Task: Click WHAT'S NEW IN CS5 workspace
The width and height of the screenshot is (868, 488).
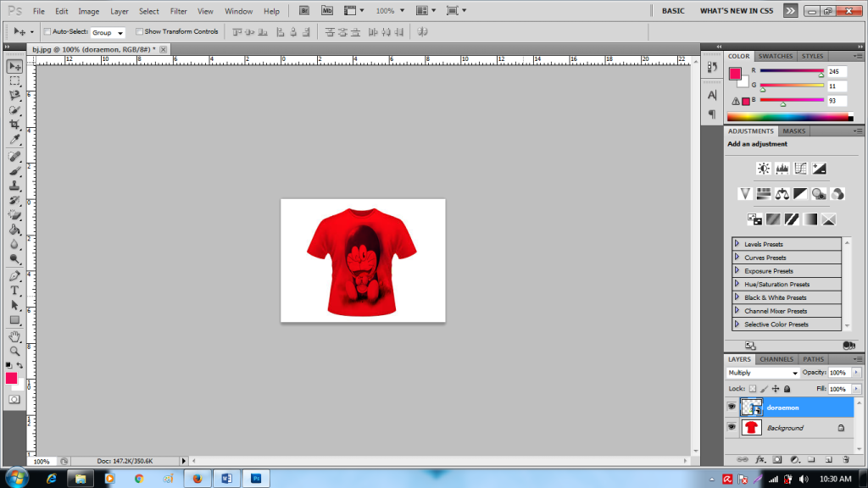Action: point(736,11)
